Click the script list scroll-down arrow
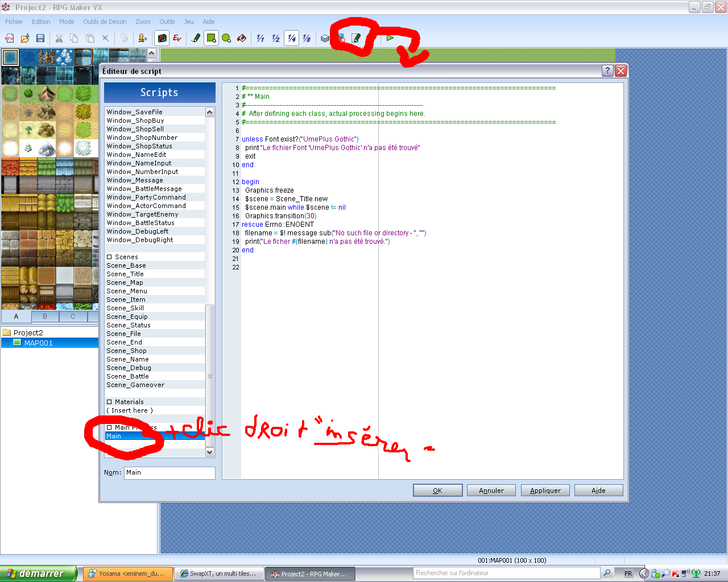This screenshot has height=582, width=728. point(210,452)
